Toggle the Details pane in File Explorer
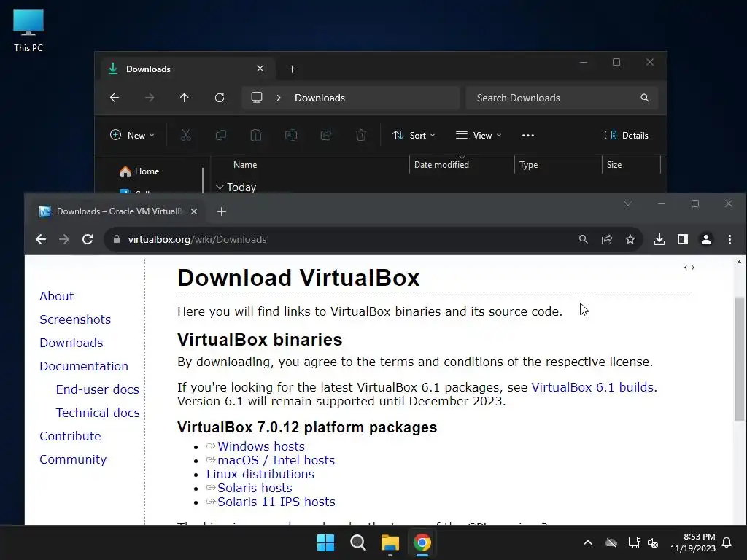This screenshot has height=560, width=747. [x=626, y=135]
